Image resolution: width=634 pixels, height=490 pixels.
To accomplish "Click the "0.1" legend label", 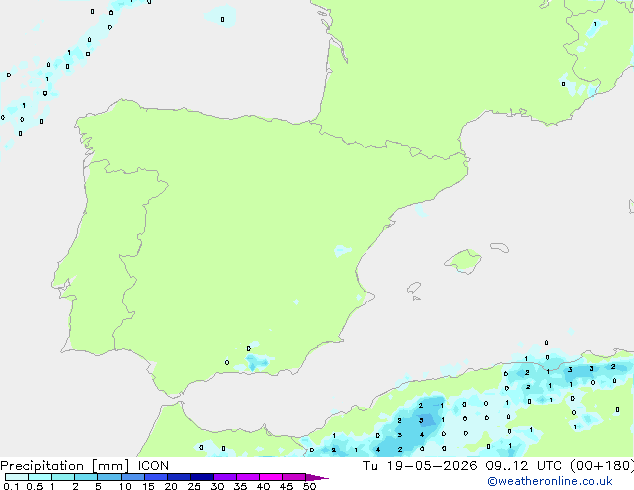I will click(11, 486).
